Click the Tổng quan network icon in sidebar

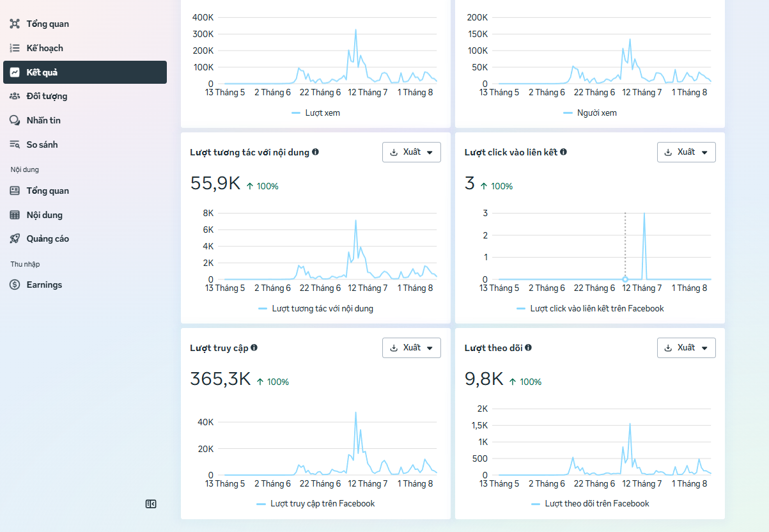point(15,24)
